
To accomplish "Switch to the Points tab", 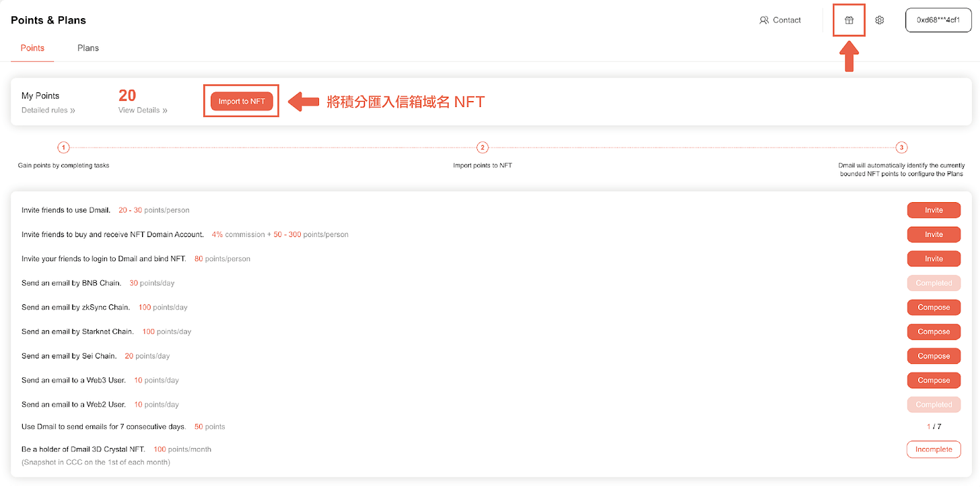I will (32, 48).
